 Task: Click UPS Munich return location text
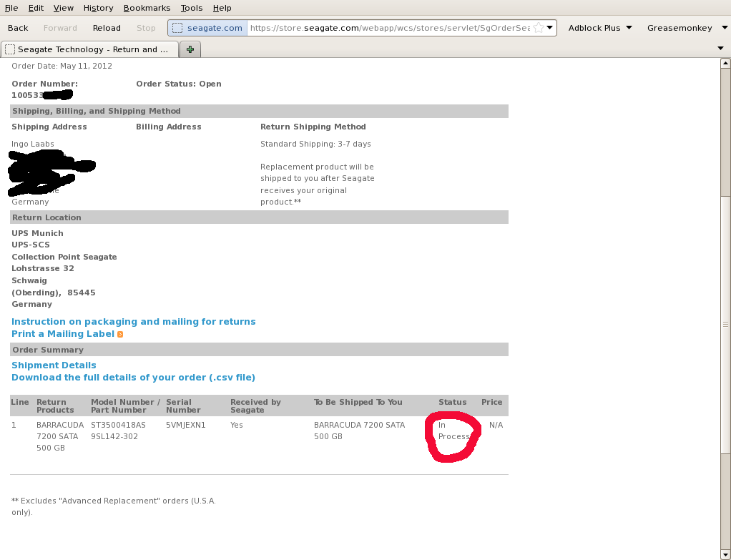(37, 233)
